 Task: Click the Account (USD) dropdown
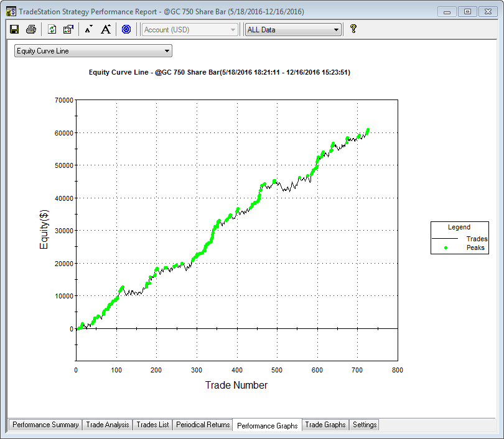click(190, 30)
